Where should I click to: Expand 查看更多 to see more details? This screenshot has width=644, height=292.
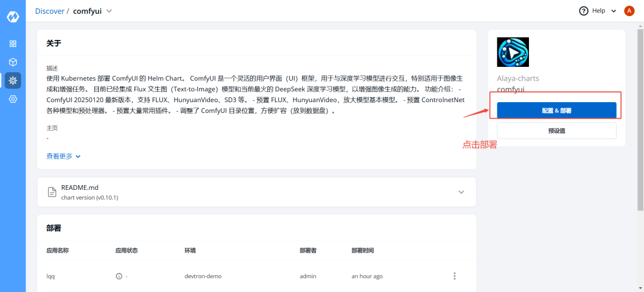(64, 156)
